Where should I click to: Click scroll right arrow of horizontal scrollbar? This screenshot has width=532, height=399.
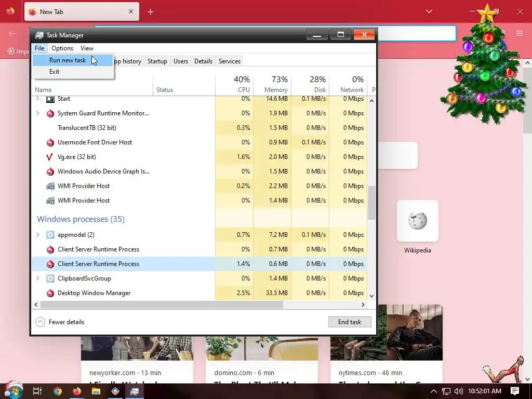tap(363, 304)
